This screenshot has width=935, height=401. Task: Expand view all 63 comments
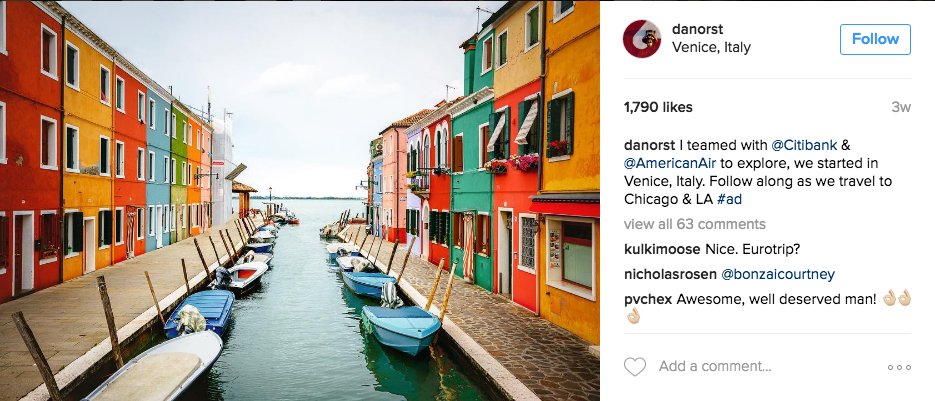[695, 224]
